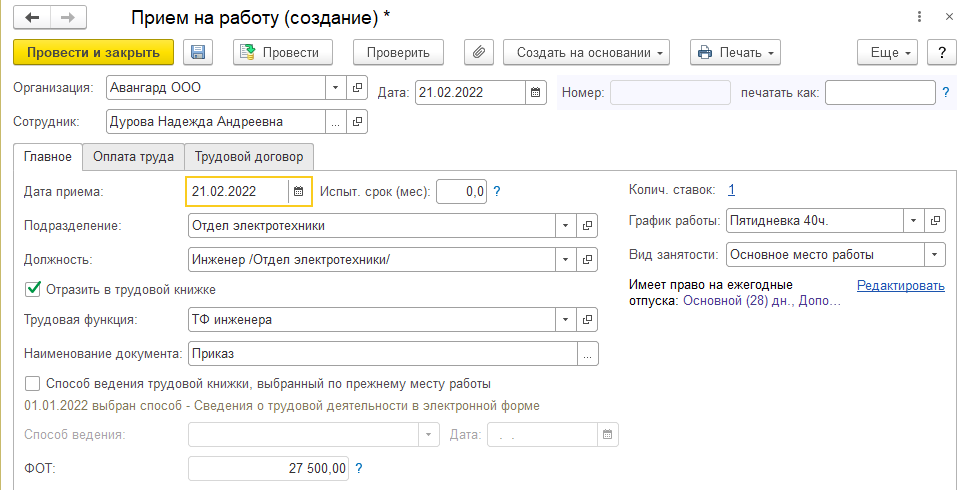Expand the Должность dropdown list
The height and width of the screenshot is (490, 966).
pos(566,260)
